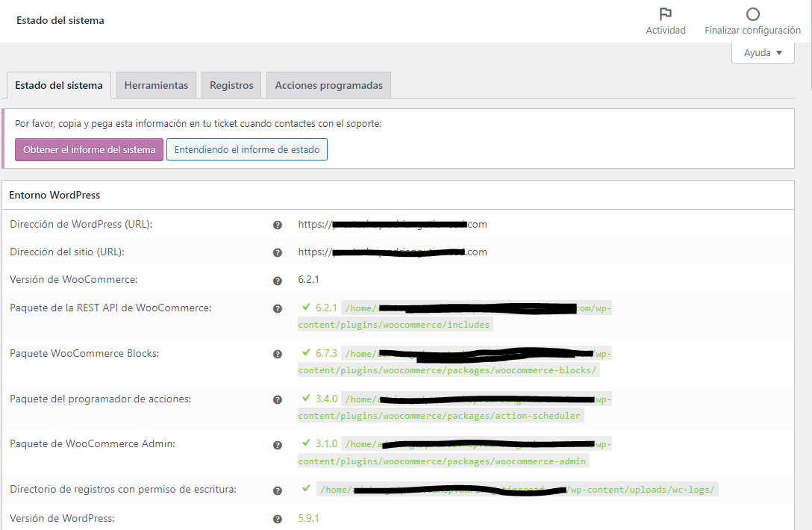Go to the Acciones programadas tab
812x530 pixels.
point(329,86)
